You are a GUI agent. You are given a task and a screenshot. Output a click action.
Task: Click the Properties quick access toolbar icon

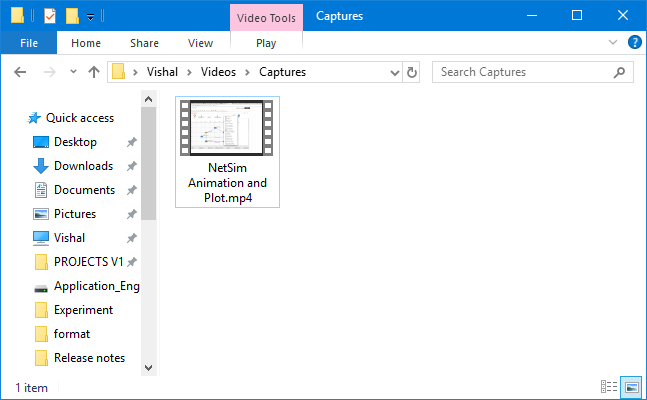point(50,17)
